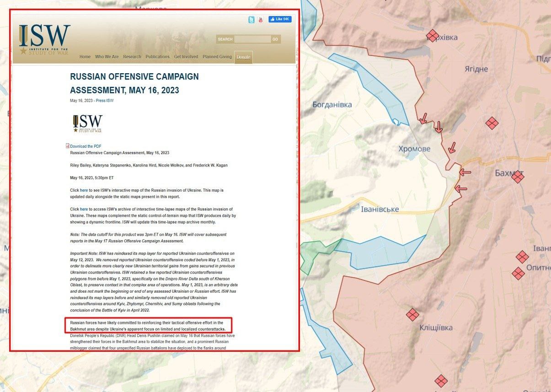Click red diamond marker at map bottom below Кліщіївка
Image resolution: width=551 pixels, height=392 pixels.
pyautogui.click(x=441, y=381)
